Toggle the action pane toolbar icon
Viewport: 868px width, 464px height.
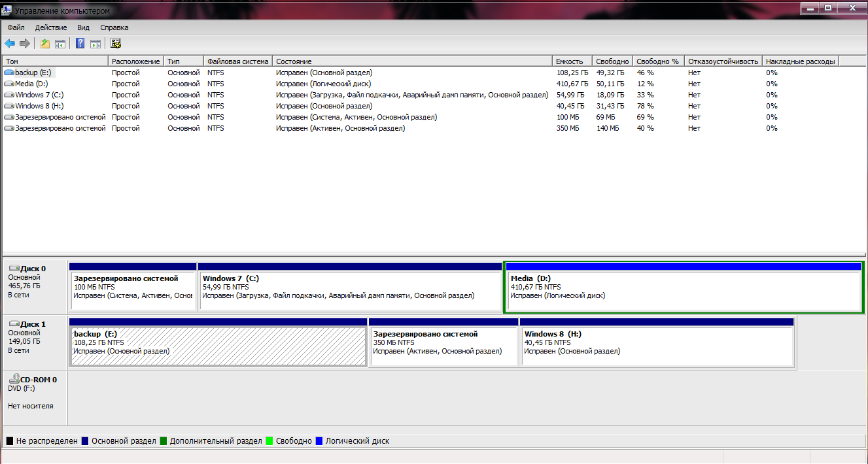point(95,44)
